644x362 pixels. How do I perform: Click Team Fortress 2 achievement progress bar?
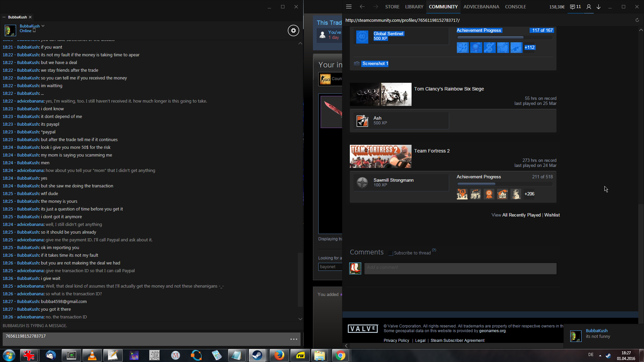pyautogui.click(x=504, y=184)
